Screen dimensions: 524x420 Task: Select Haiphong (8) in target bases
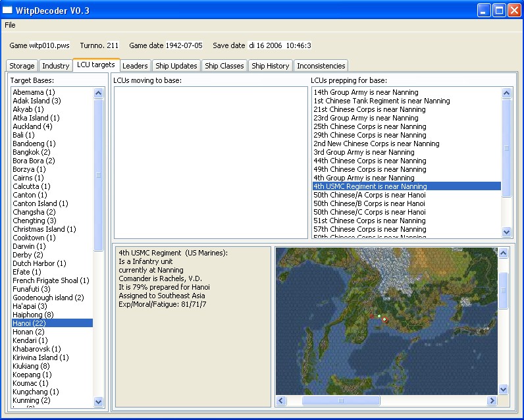tap(32, 315)
